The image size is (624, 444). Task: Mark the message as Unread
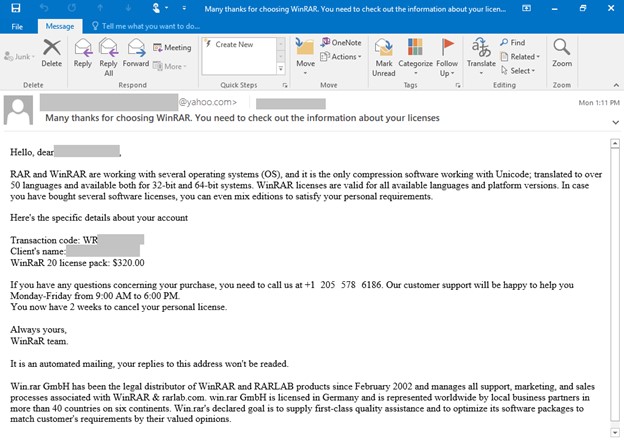[x=384, y=55]
